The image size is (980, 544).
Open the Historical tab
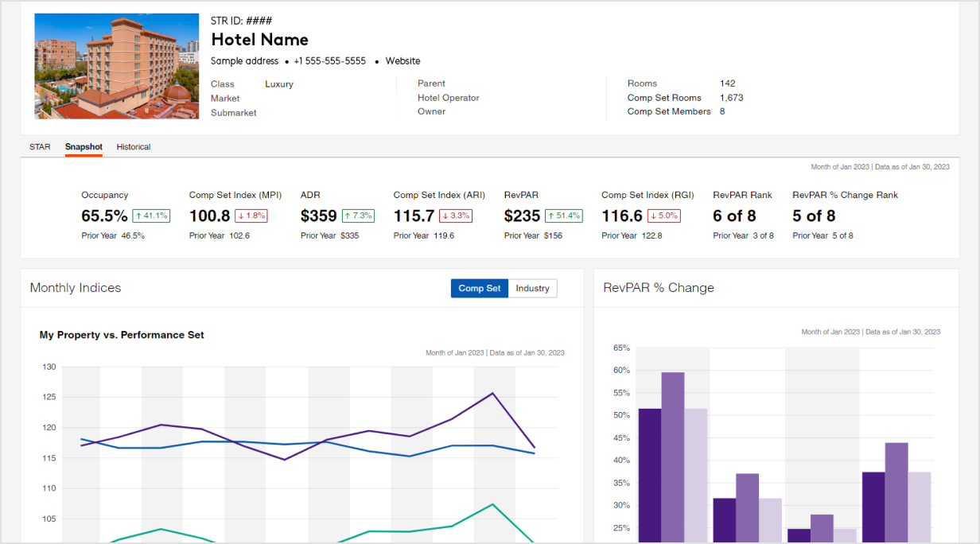click(x=134, y=147)
